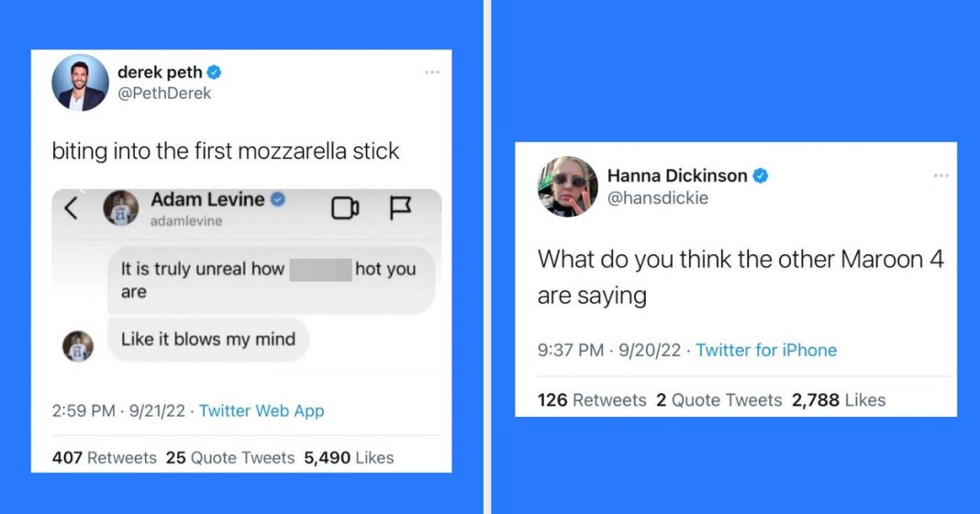View the 25 Quote Tweets
Screen dimensions: 980x514
point(230,458)
